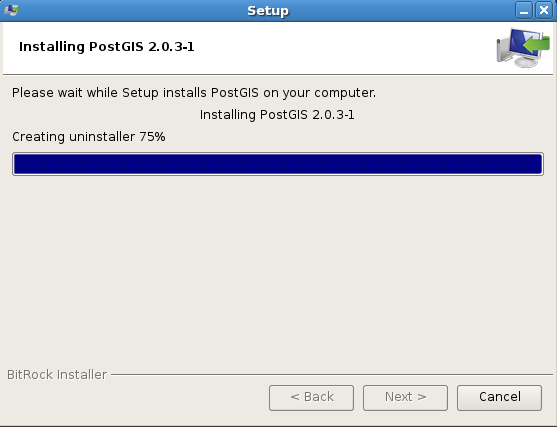Click the "Creating uninstaller 75%" status text
557x427 pixels.
pos(89,137)
